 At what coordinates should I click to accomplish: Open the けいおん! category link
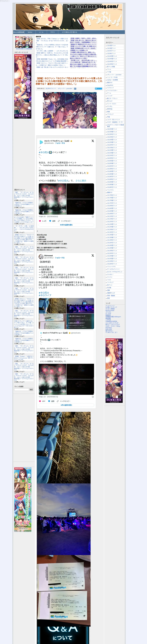(x=110, y=274)
